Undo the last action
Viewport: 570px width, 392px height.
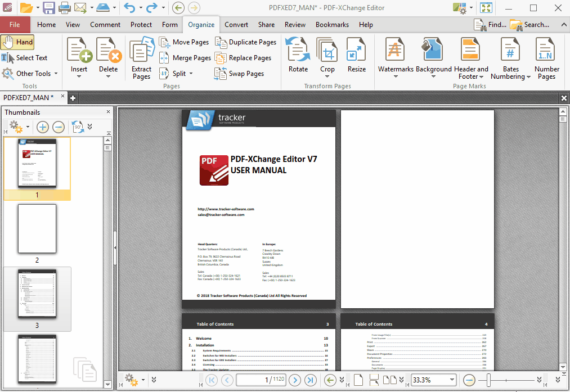(129, 8)
